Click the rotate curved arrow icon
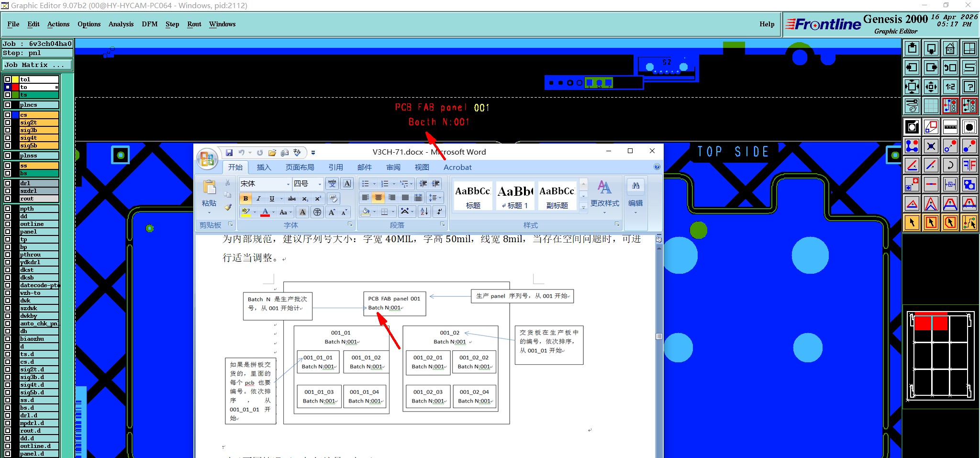The width and height of the screenshot is (980, 458). coord(950,165)
